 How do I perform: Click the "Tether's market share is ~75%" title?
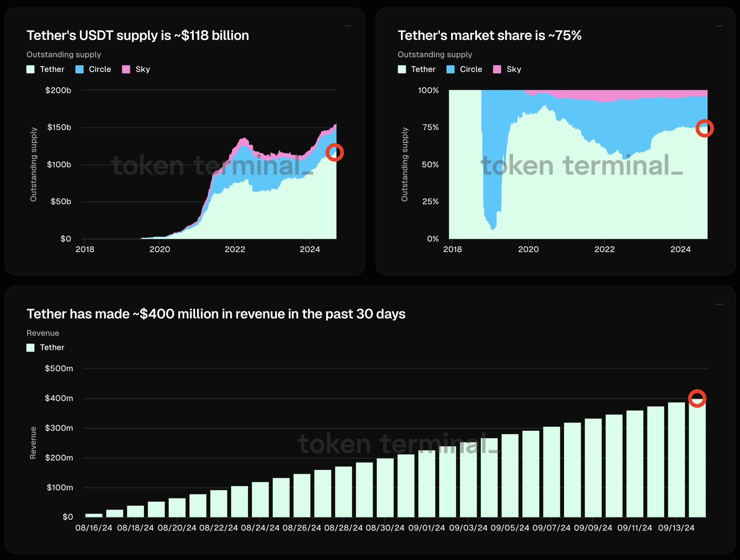coord(489,35)
